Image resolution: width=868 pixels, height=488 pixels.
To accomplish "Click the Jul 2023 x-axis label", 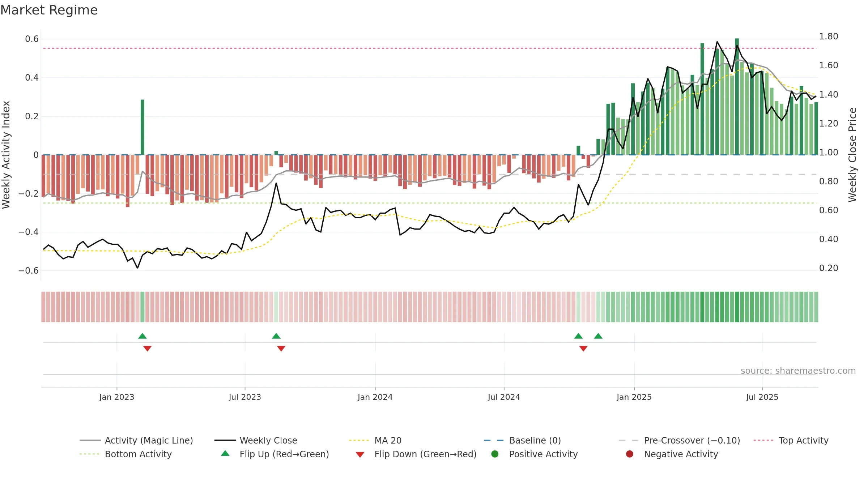I will click(x=245, y=397).
